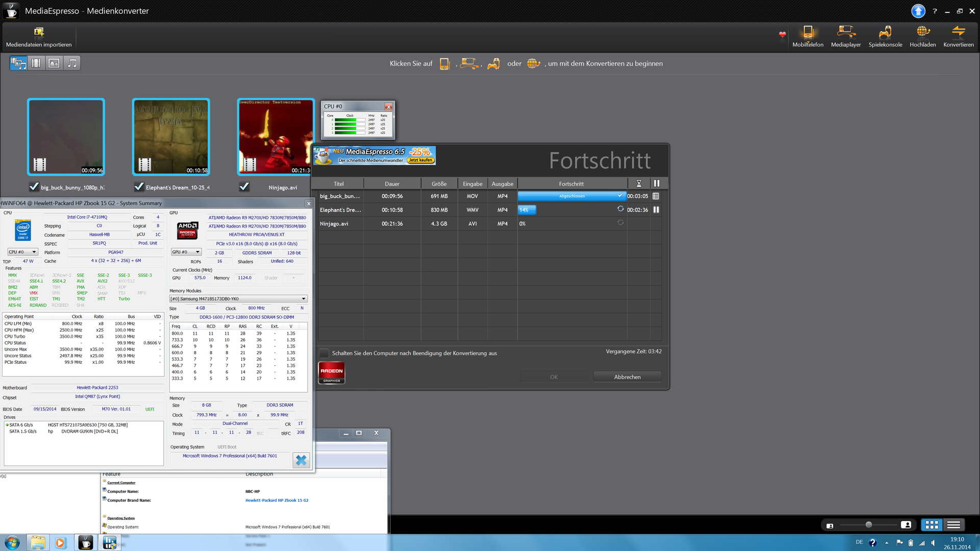This screenshot has width=980, height=551.
Task: Pause Elephant's Dream conversion
Action: (x=656, y=210)
